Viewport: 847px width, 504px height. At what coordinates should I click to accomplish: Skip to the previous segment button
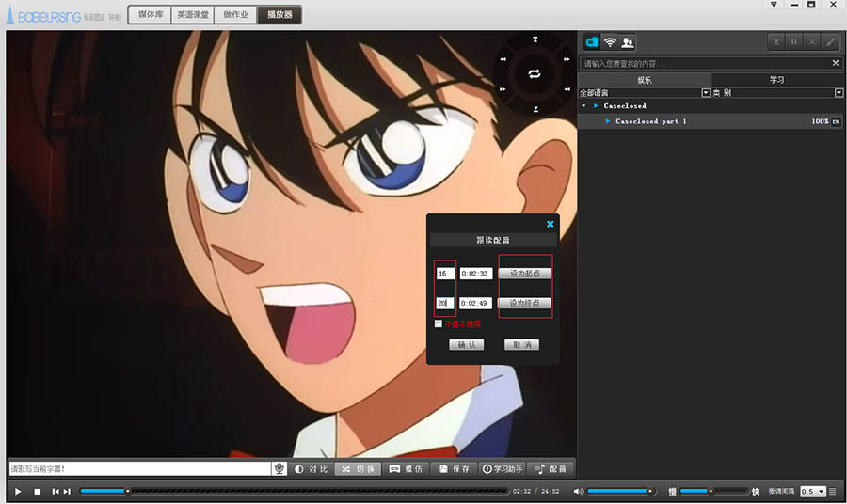click(56, 491)
